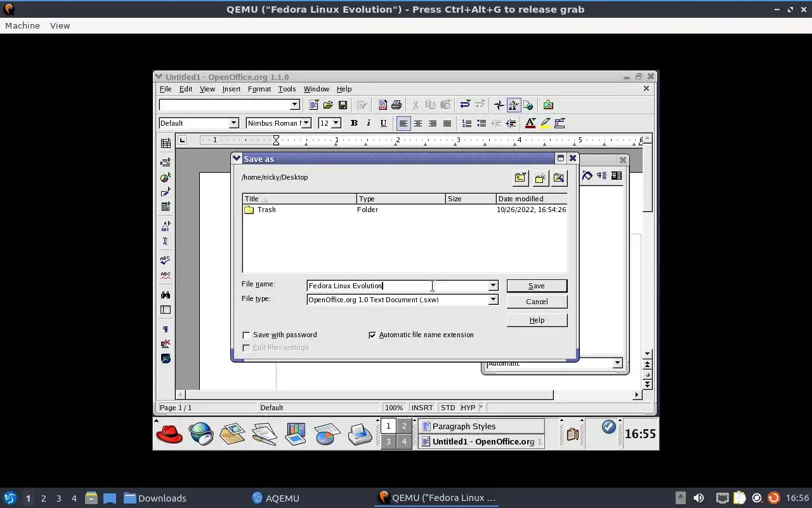Click the Highlighting color icon
The image size is (812, 508).
click(x=545, y=123)
